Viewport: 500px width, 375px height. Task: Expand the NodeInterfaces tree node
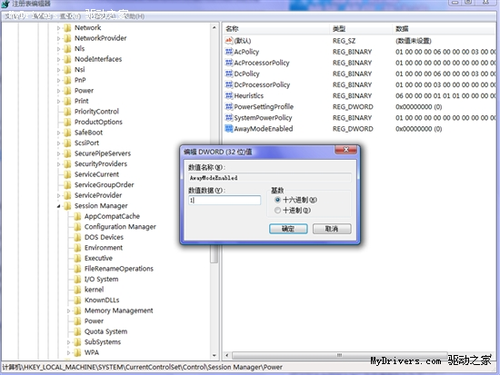click(x=59, y=59)
